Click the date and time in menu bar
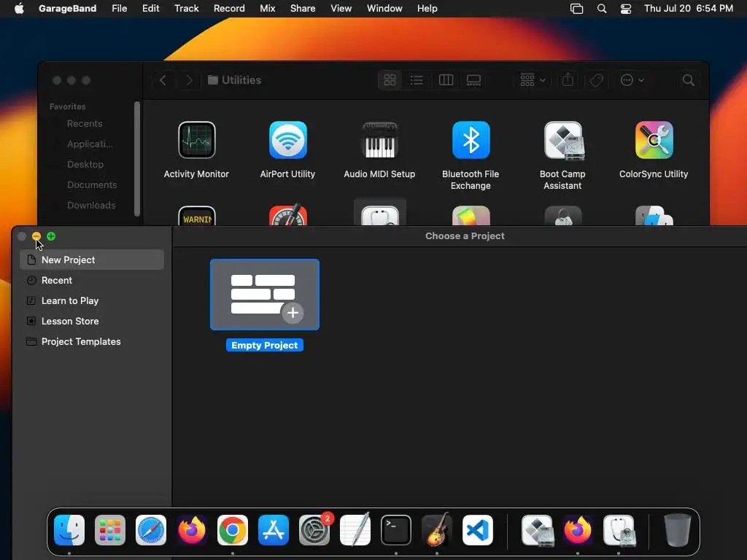The height and width of the screenshot is (560, 747). tap(689, 9)
